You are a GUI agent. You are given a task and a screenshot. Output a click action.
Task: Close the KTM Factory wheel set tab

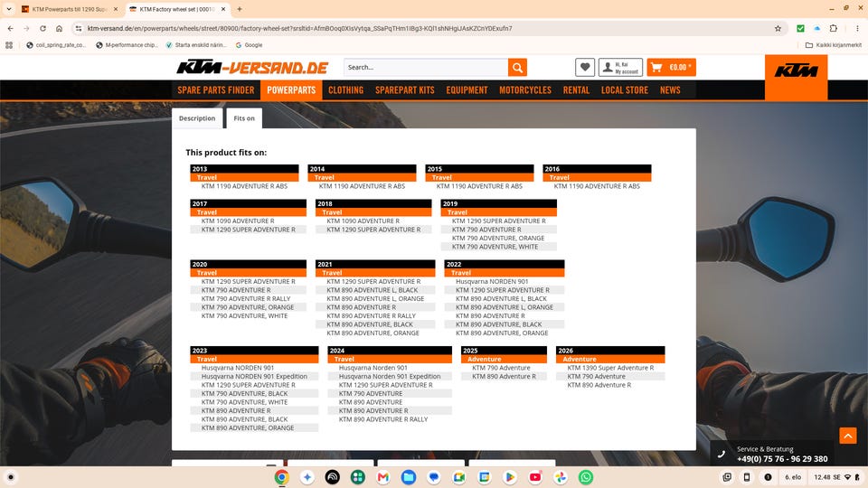click(x=223, y=9)
